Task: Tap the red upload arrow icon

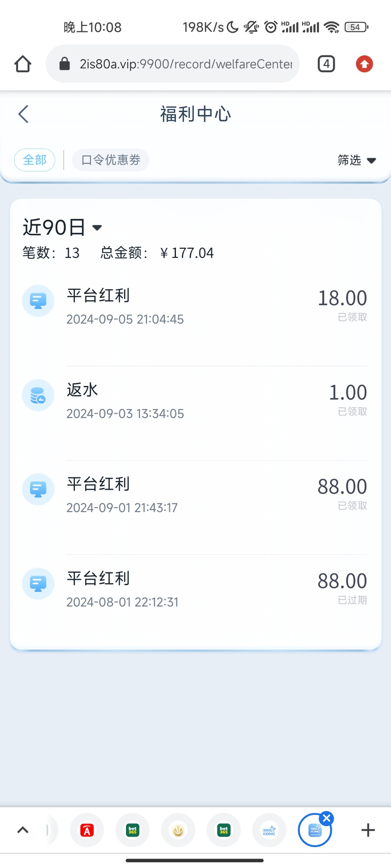Action: (364, 64)
